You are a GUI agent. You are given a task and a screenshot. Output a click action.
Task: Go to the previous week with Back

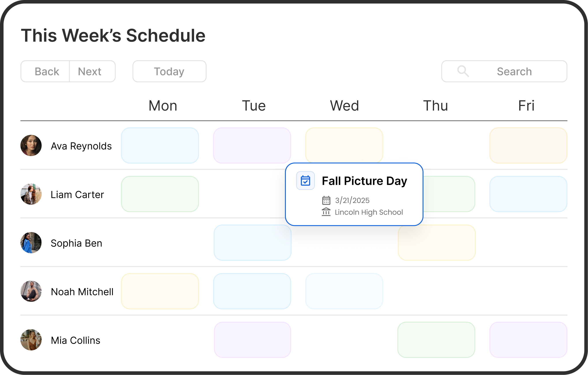[x=47, y=71]
